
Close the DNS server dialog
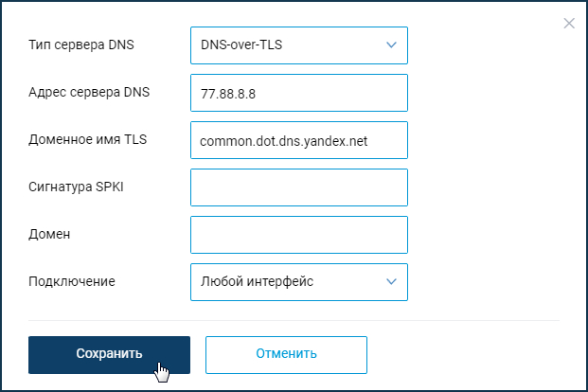point(569,23)
